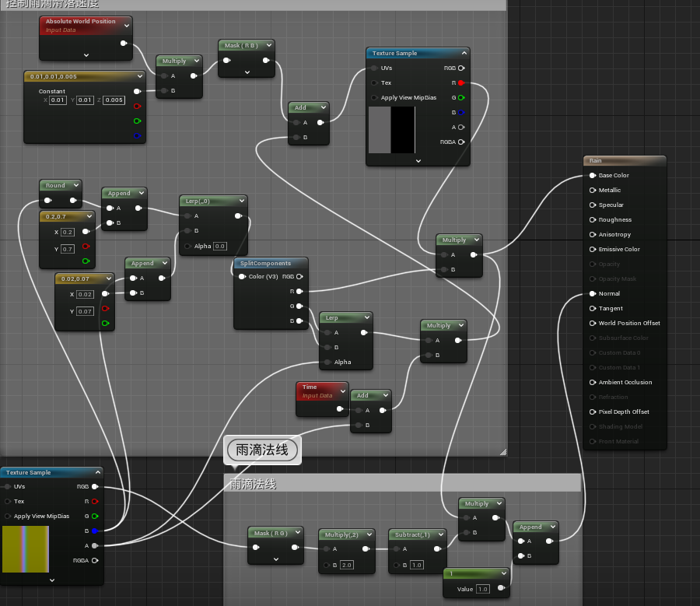Expand the Round node options
The height and width of the screenshot is (606, 700).
pos(76,185)
